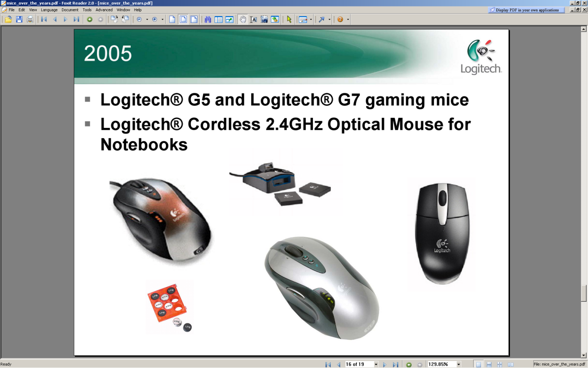588x368 pixels.
Task: Open Zoom In dropdown arrow
Action: pyautogui.click(x=163, y=19)
